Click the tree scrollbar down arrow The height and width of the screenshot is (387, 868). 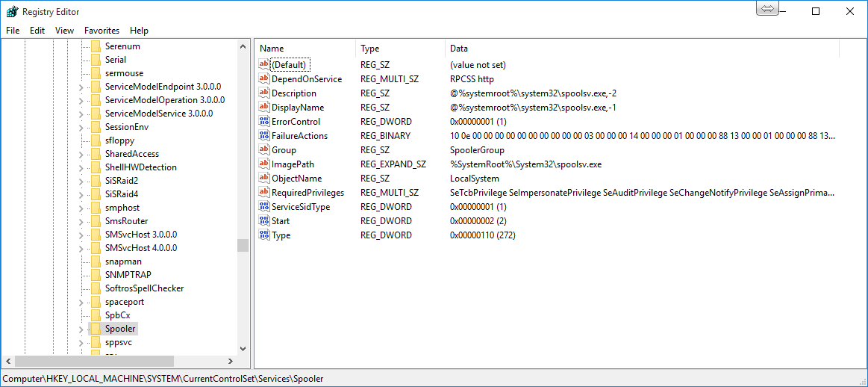(243, 348)
